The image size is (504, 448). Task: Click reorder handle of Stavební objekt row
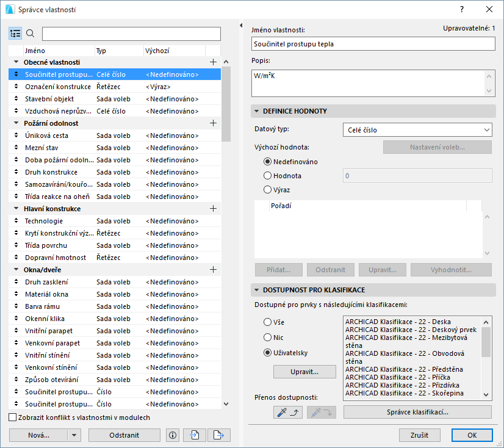click(16, 99)
